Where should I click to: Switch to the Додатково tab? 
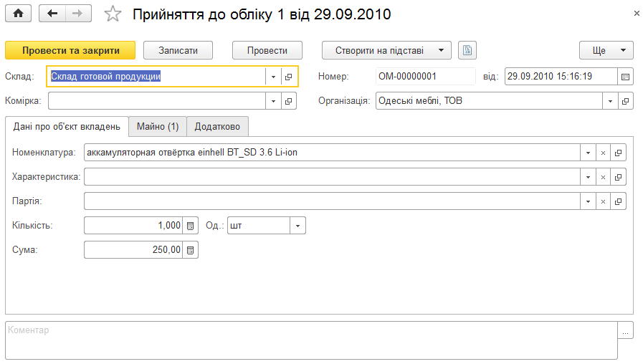217,126
